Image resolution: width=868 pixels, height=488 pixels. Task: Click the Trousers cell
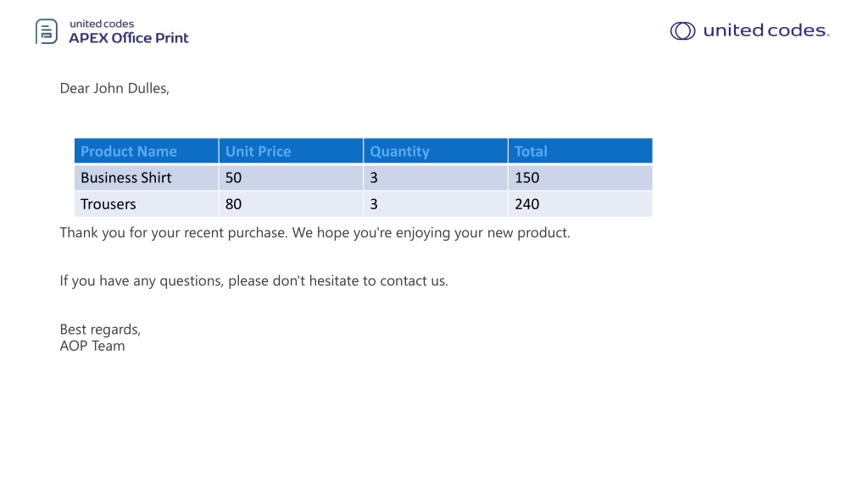tap(147, 204)
